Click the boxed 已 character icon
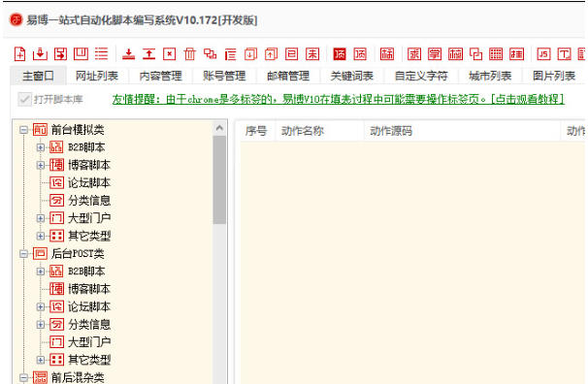The width and height of the screenshot is (588, 384). tap(291, 54)
